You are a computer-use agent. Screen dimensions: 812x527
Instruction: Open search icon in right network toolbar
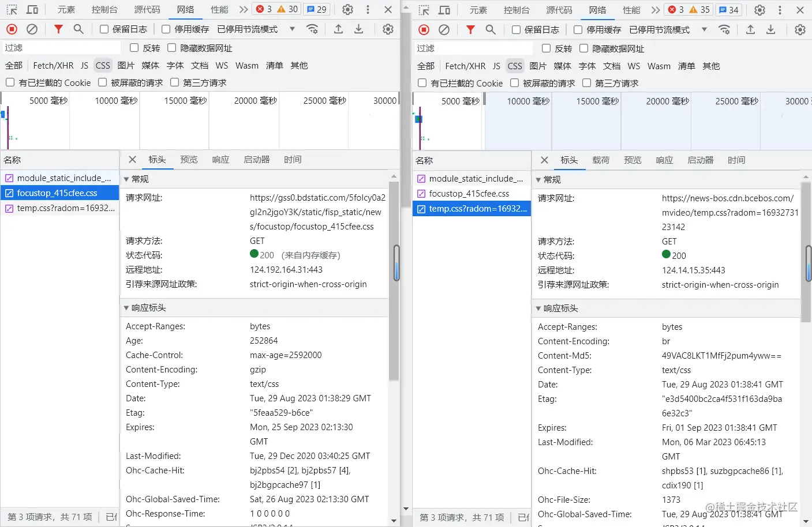[x=491, y=29]
